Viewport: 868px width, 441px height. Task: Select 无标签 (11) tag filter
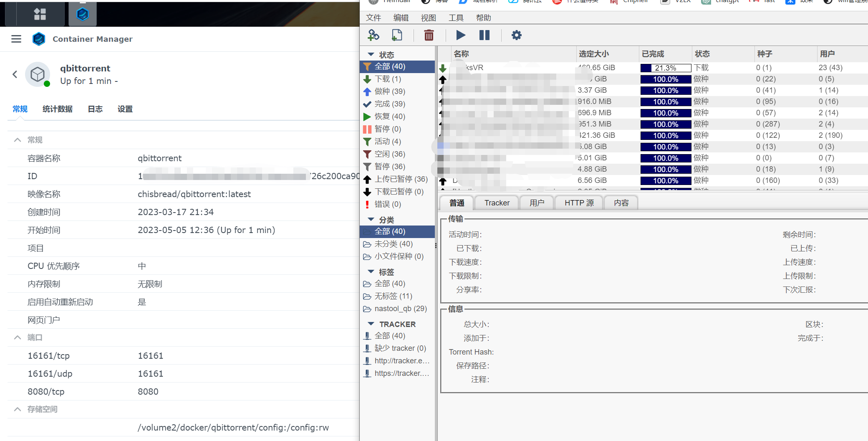pos(397,296)
